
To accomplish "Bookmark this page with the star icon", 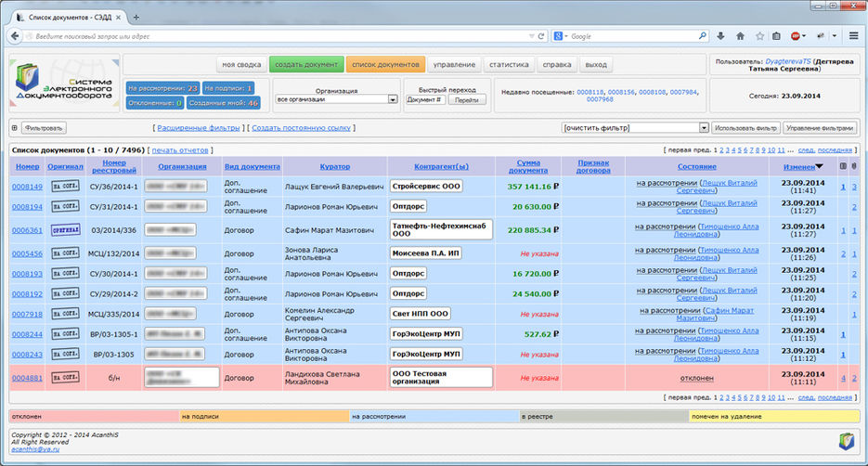I will (x=759, y=36).
